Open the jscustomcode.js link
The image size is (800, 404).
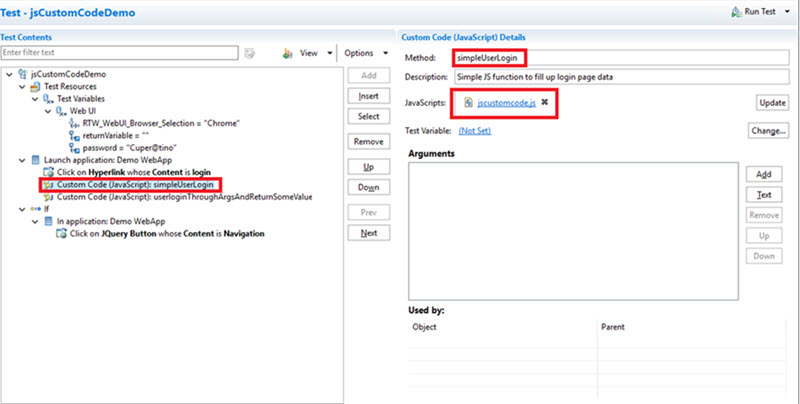pos(507,103)
